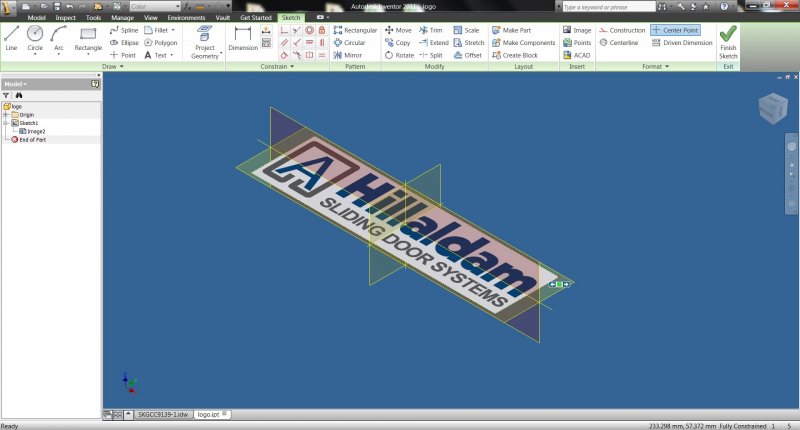Open the browser filter funnel icon
The image size is (800, 430).
(6, 95)
